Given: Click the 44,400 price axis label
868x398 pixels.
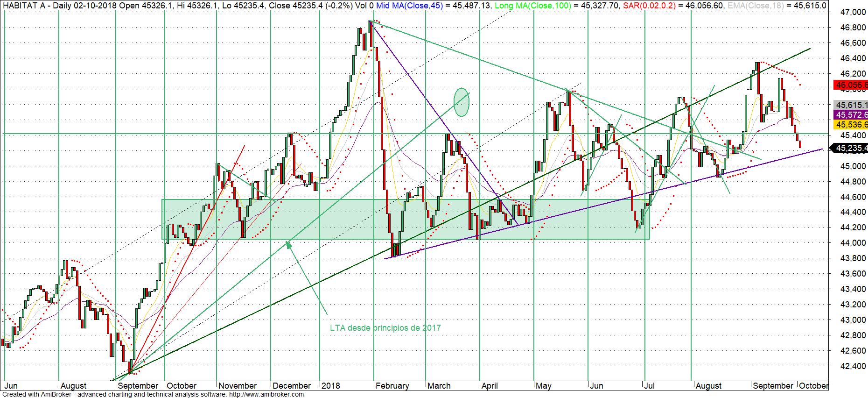Looking at the screenshot, I should (x=853, y=212).
